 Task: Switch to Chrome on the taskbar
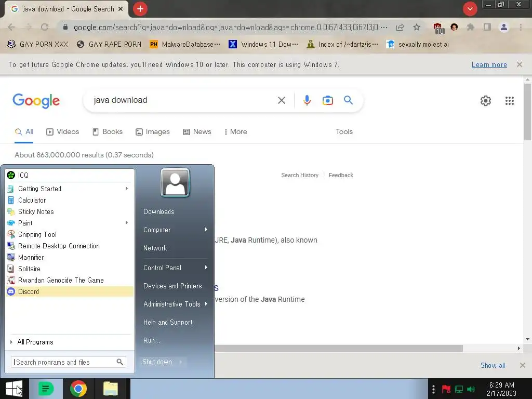point(78,389)
